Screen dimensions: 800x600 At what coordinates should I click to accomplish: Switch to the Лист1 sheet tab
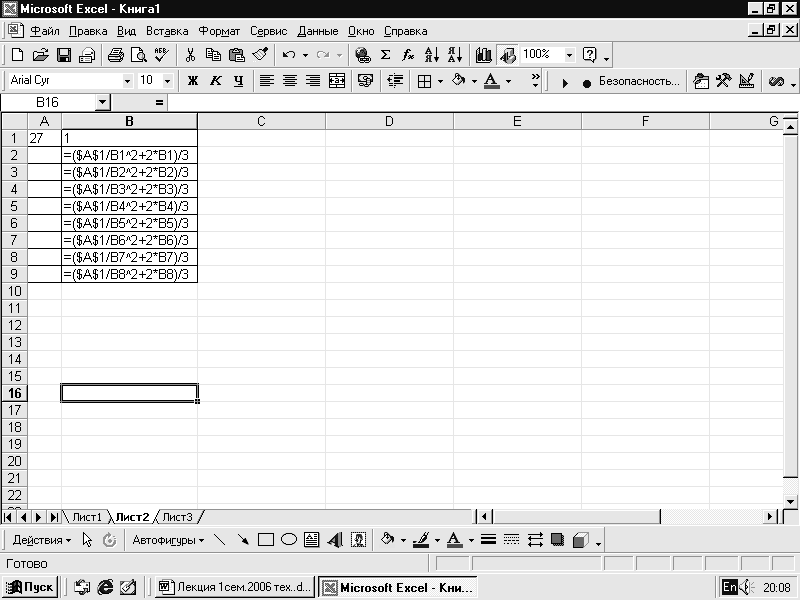coord(87,517)
